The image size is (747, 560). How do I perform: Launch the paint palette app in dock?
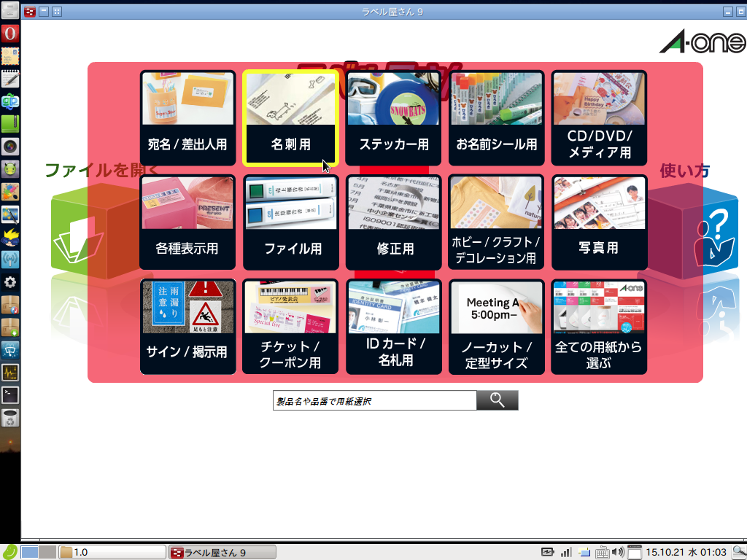(10, 192)
